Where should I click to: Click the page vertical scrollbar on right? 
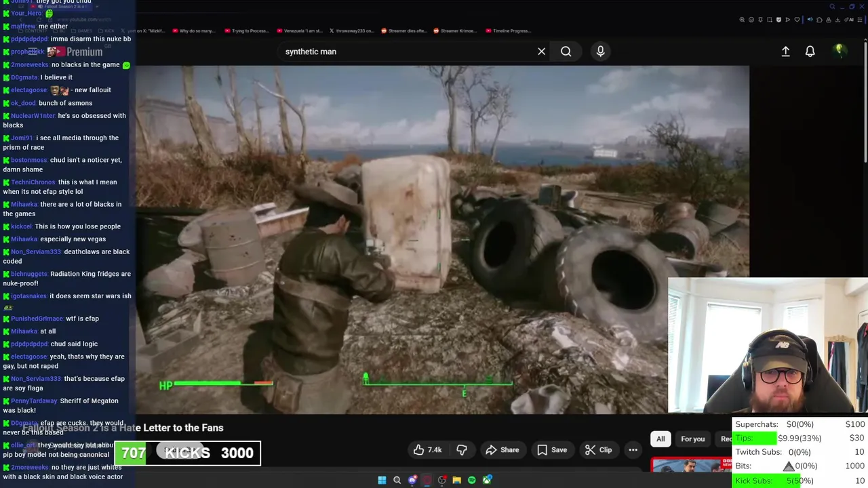(865, 102)
